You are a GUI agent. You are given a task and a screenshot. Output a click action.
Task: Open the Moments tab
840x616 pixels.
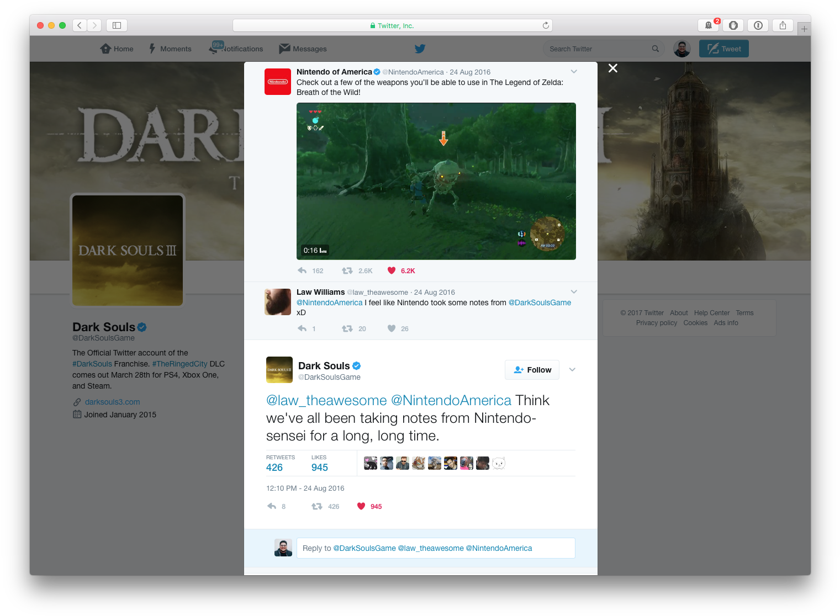[170, 49]
